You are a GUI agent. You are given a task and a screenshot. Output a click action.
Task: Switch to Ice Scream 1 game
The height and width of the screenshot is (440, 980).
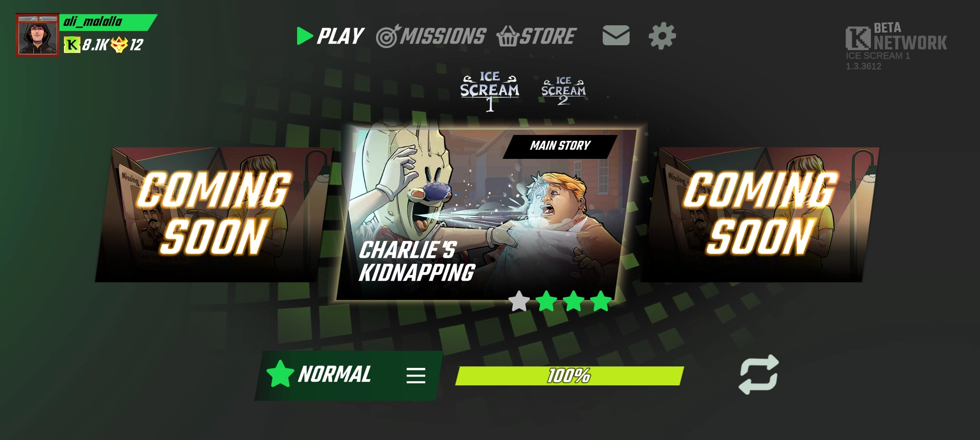tap(490, 92)
